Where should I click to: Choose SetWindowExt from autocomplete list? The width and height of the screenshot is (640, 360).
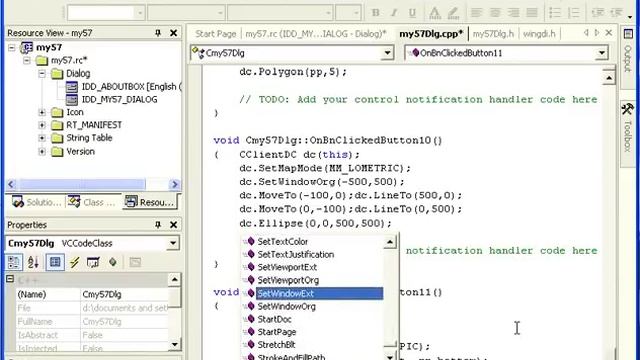[x=319, y=293]
